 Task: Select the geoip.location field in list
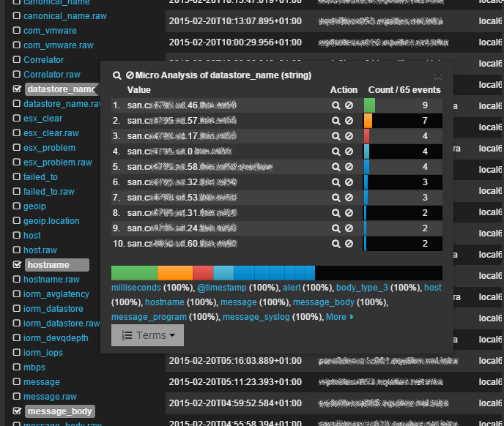point(51,221)
